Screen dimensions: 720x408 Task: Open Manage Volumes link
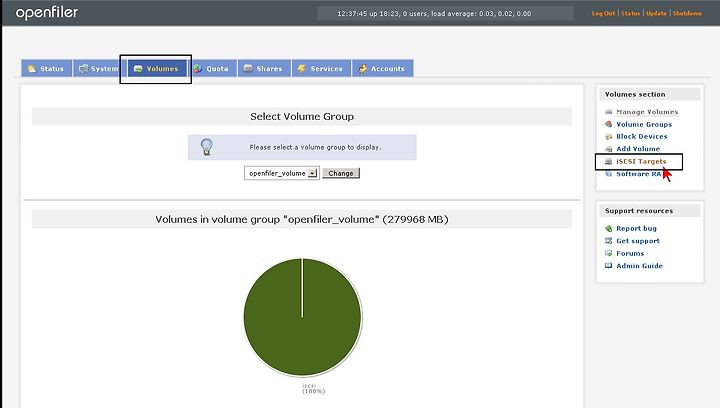[647, 112]
